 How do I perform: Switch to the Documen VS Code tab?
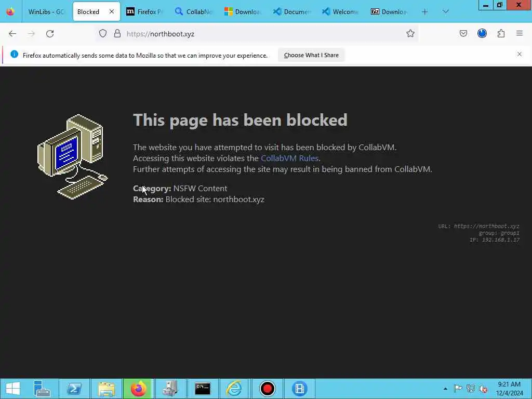292,11
